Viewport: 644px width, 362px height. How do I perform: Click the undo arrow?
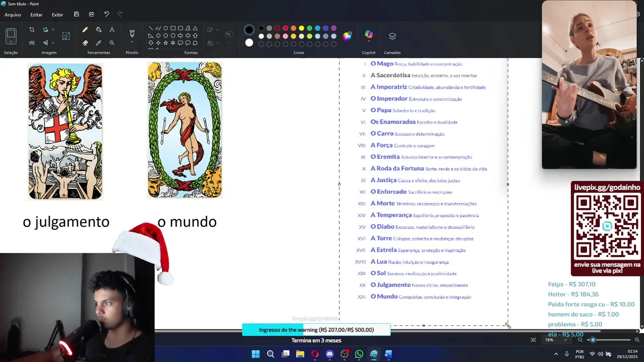[x=107, y=15]
